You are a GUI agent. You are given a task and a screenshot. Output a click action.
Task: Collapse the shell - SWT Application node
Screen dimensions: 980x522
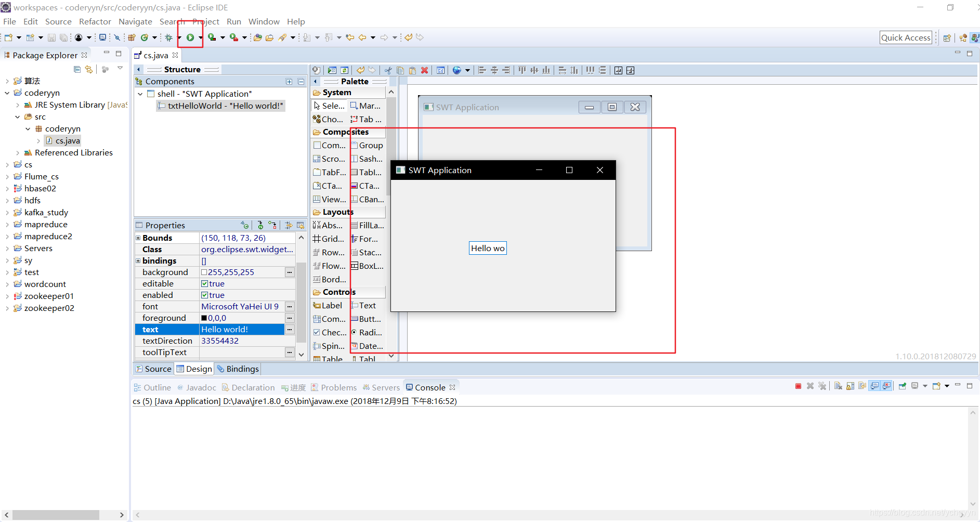coord(140,94)
